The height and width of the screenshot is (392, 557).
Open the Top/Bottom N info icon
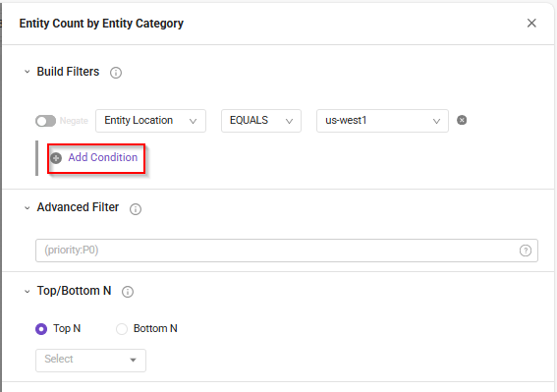click(x=128, y=292)
